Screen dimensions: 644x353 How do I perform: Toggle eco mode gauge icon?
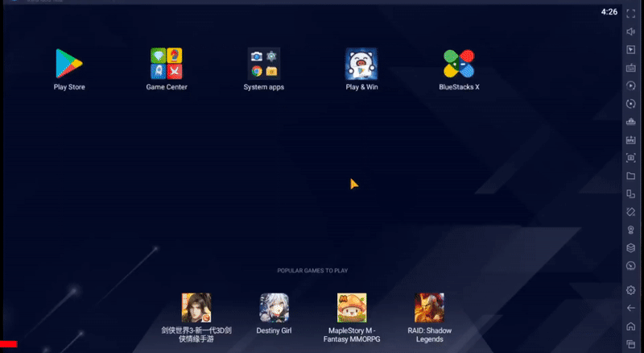coord(631,266)
